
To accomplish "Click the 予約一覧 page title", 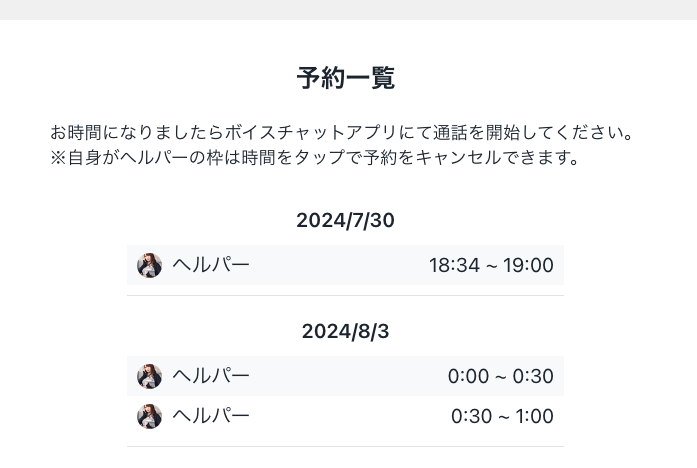I will pos(346,78).
